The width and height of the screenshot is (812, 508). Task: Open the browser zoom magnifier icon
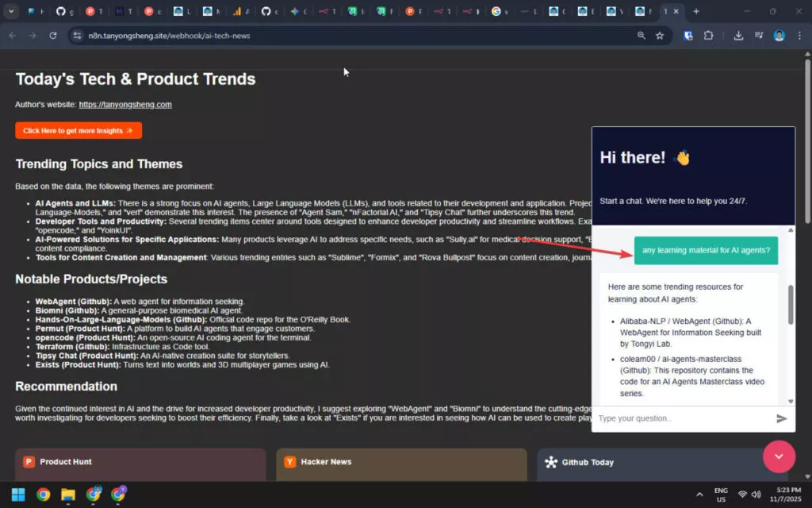[641, 36]
